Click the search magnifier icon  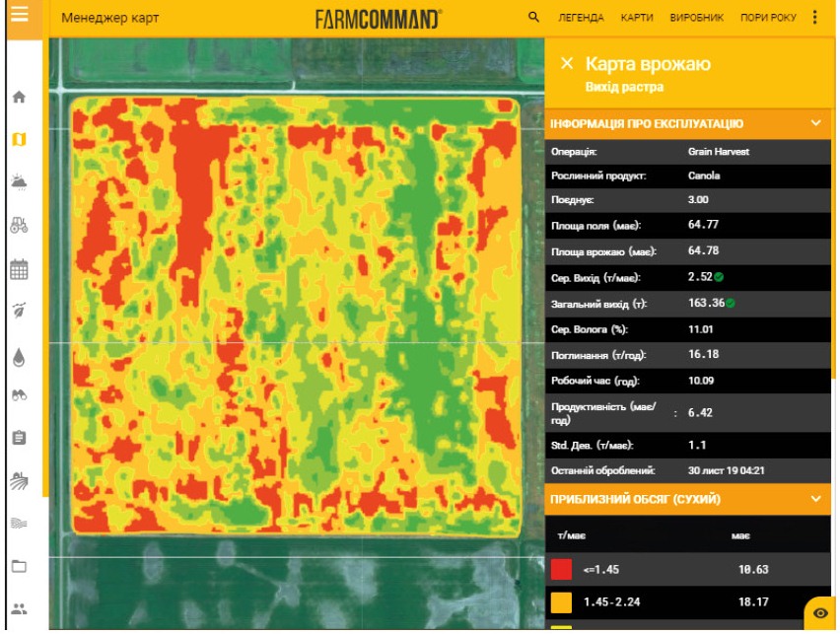click(x=534, y=18)
